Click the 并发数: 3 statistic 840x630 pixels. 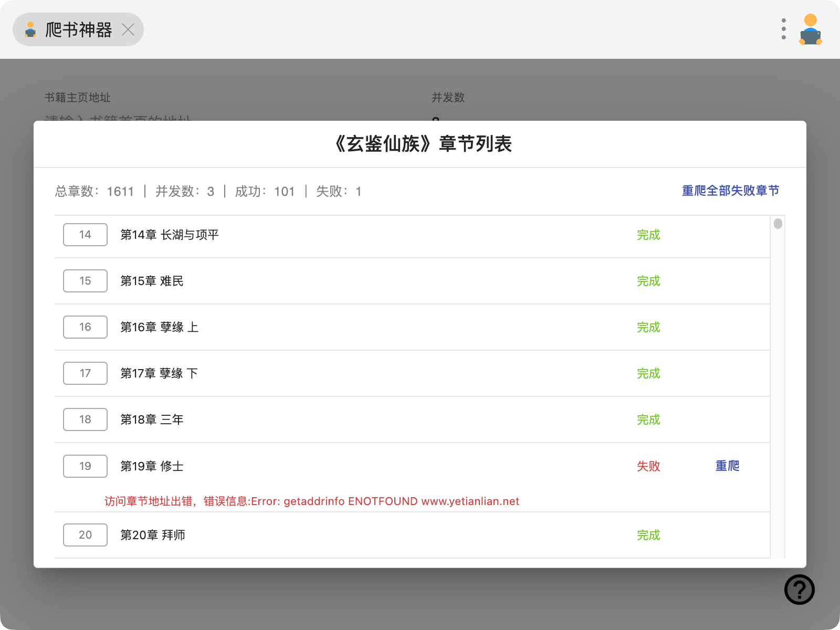tap(185, 191)
